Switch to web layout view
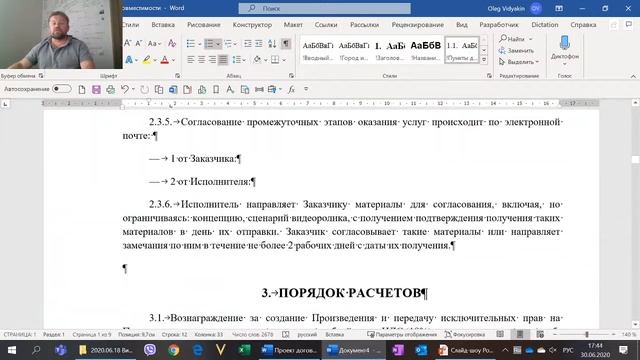Viewport: 640px width, 360px height. (x=540, y=334)
